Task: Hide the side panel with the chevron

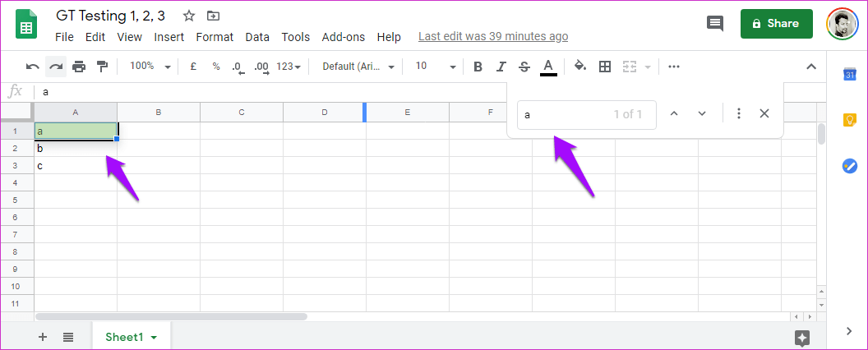Action: click(x=849, y=330)
